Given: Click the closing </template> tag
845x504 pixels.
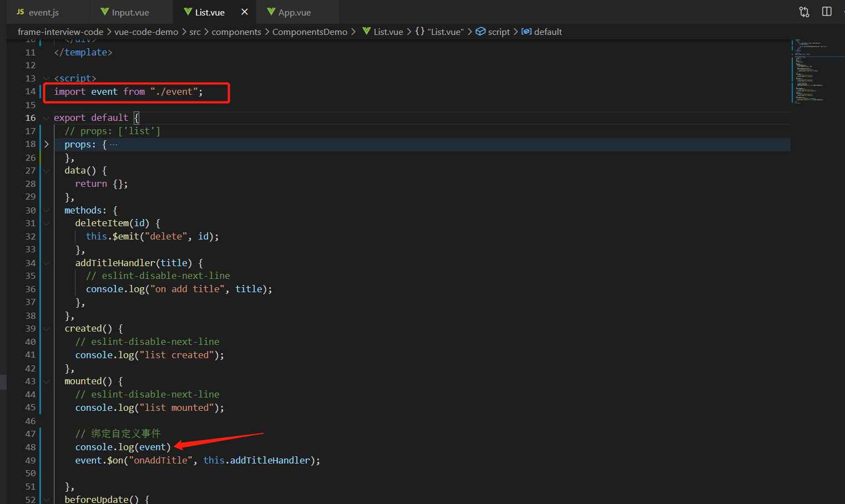Looking at the screenshot, I should [83, 52].
